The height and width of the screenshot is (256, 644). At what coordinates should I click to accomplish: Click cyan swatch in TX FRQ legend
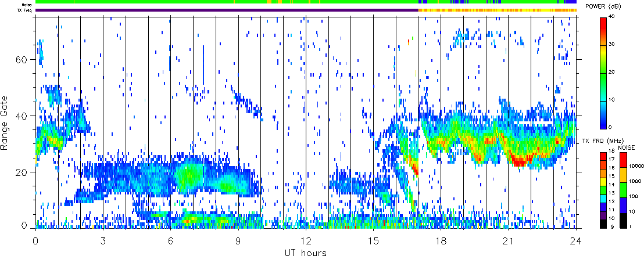[603, 199]
